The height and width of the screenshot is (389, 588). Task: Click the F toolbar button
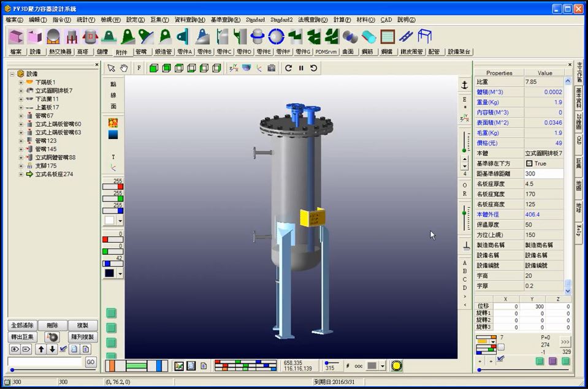tap(139, 68)
